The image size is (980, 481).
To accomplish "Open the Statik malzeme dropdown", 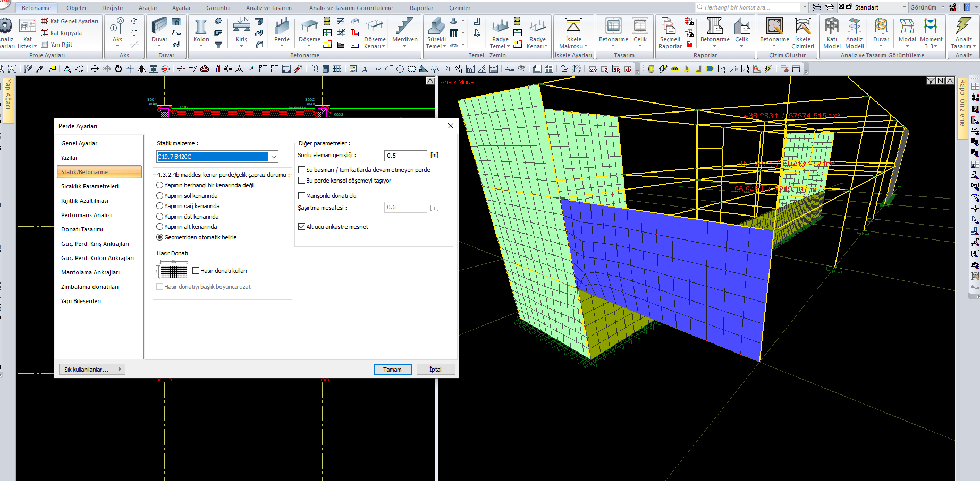I will click(273, 157).
